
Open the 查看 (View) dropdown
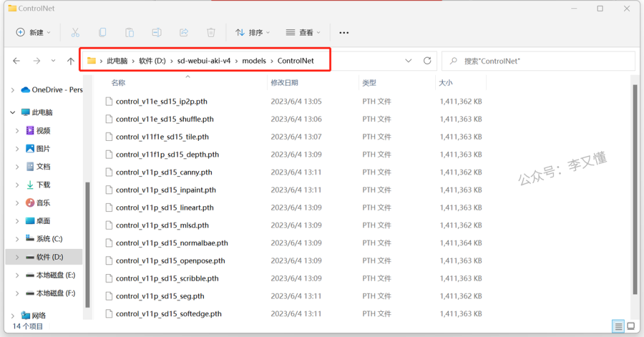click(303, 33)
